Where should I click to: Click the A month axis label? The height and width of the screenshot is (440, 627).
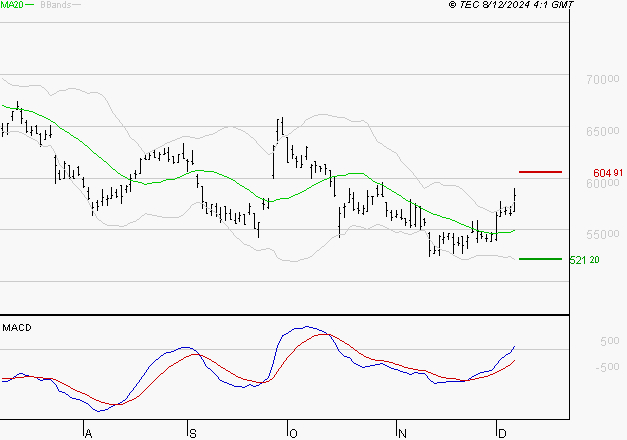tap(89, 434)
